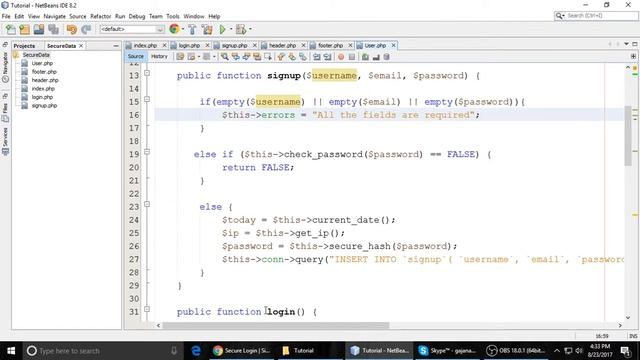Collapse code fold at line 31

coord(147,309)
